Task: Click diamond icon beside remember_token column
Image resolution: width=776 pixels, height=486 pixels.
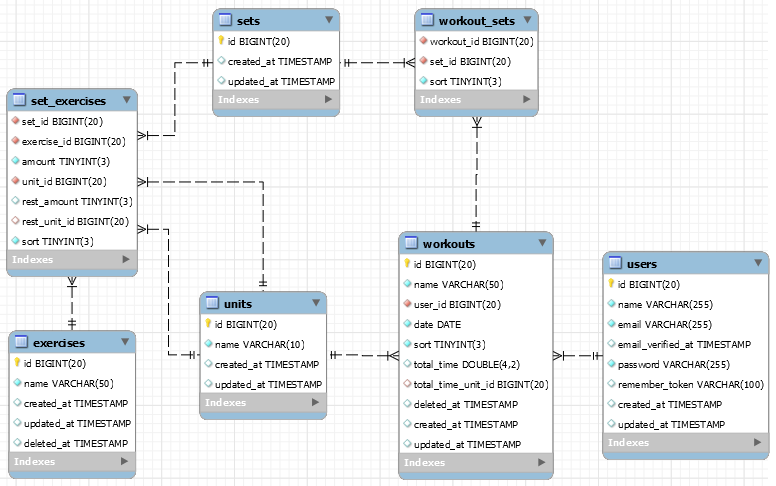Action: point(611,384)
